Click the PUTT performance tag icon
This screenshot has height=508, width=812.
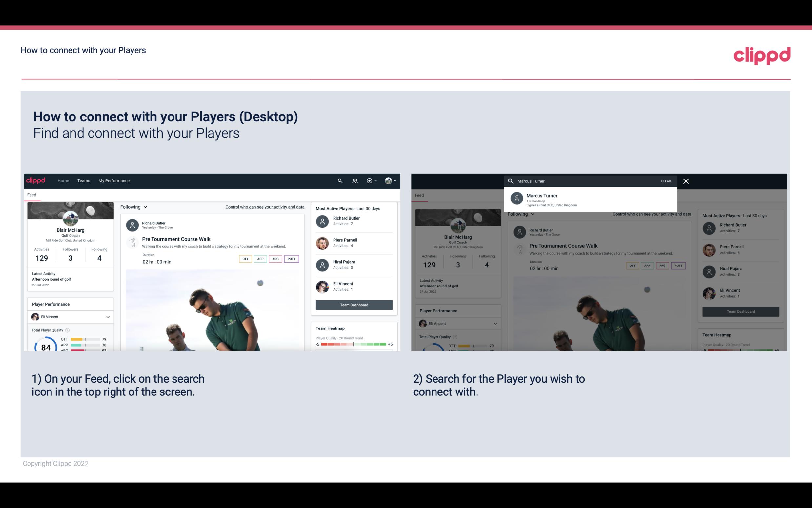(291, 259)
